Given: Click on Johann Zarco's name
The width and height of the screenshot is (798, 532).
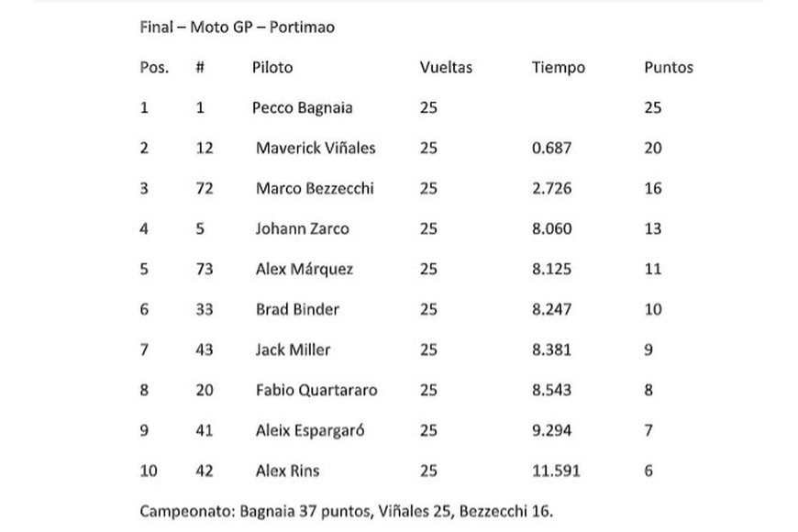Looking at the screenshot, I should coord(302,228).
